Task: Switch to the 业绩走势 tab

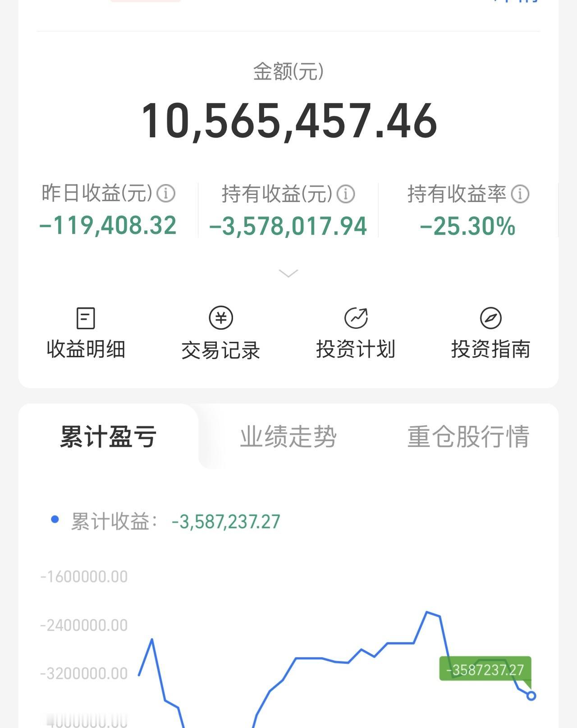Action: pyautogui.click(x=288, y=437)
